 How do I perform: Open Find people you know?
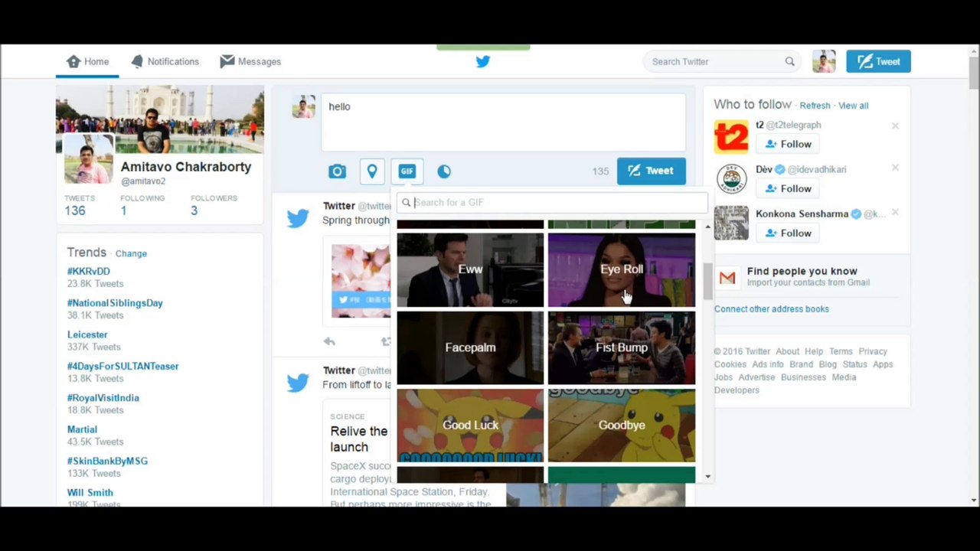point(802,271)
